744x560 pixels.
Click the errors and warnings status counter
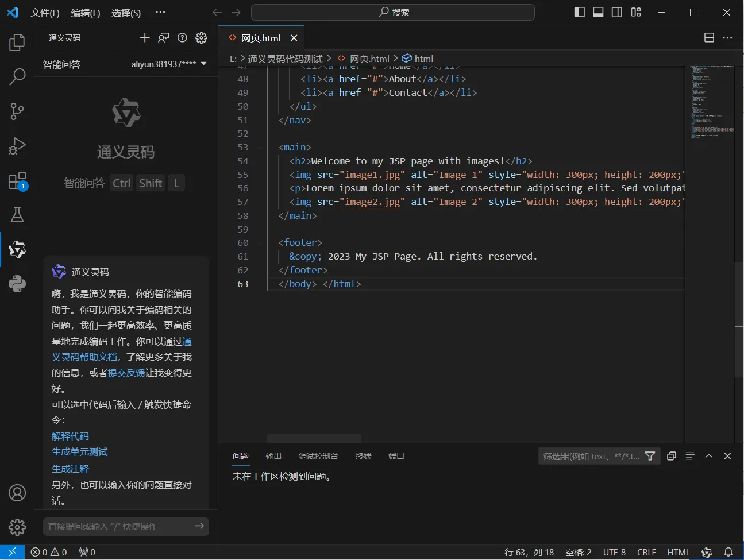pyautogui.click(x=49, y=552)
